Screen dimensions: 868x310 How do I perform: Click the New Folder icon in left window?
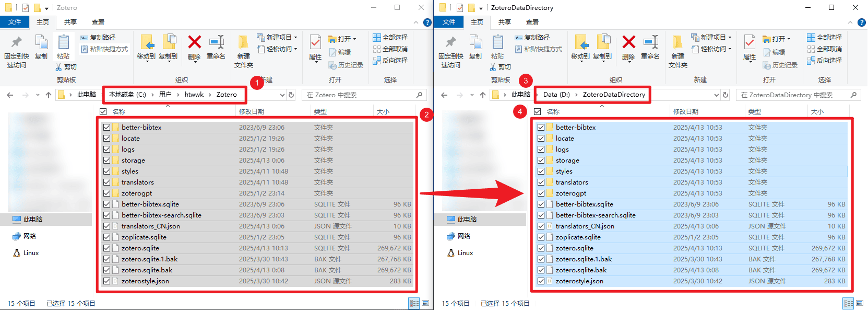(243, 50)
